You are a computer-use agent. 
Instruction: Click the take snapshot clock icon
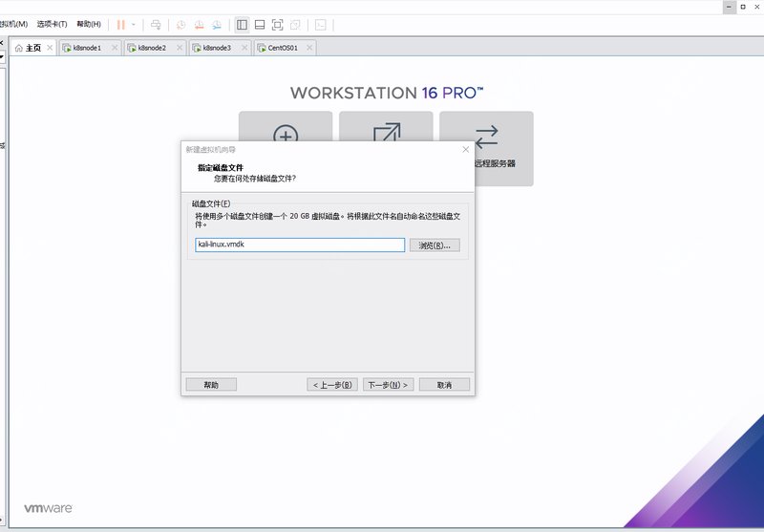pos(181,24)
